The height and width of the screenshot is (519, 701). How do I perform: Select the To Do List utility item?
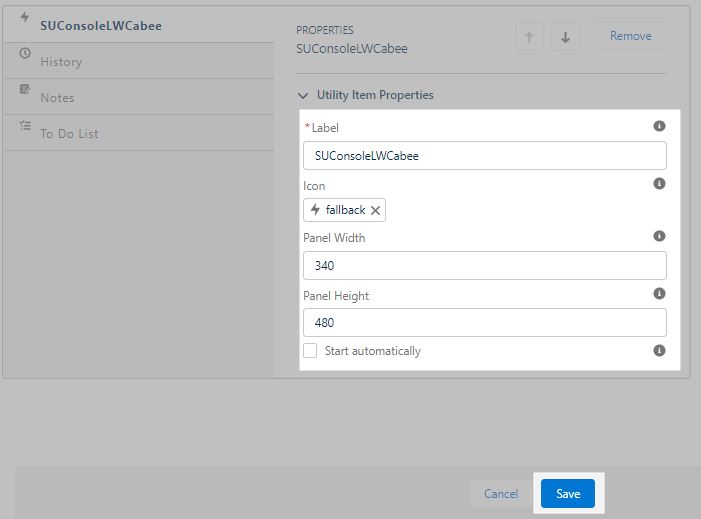pos(69,134)
